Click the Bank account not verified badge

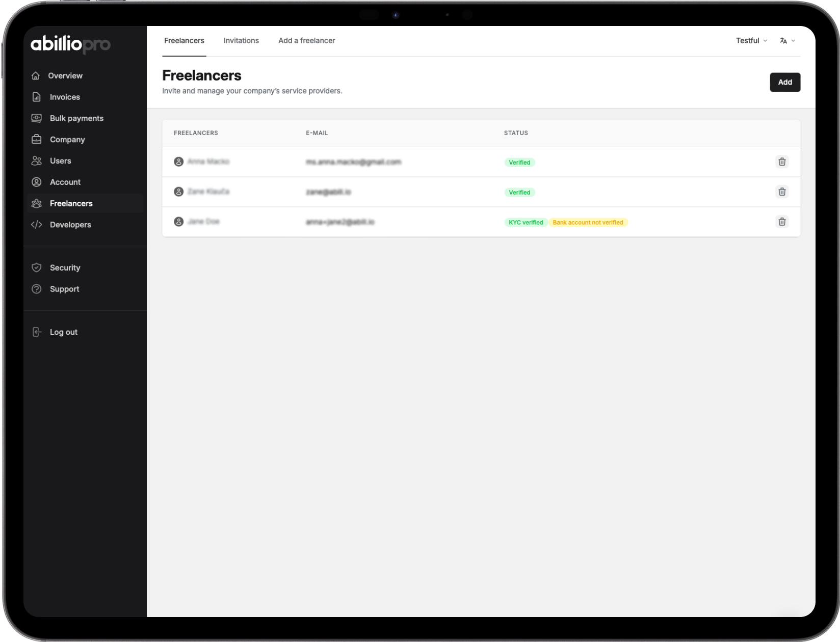pos(588,223)
